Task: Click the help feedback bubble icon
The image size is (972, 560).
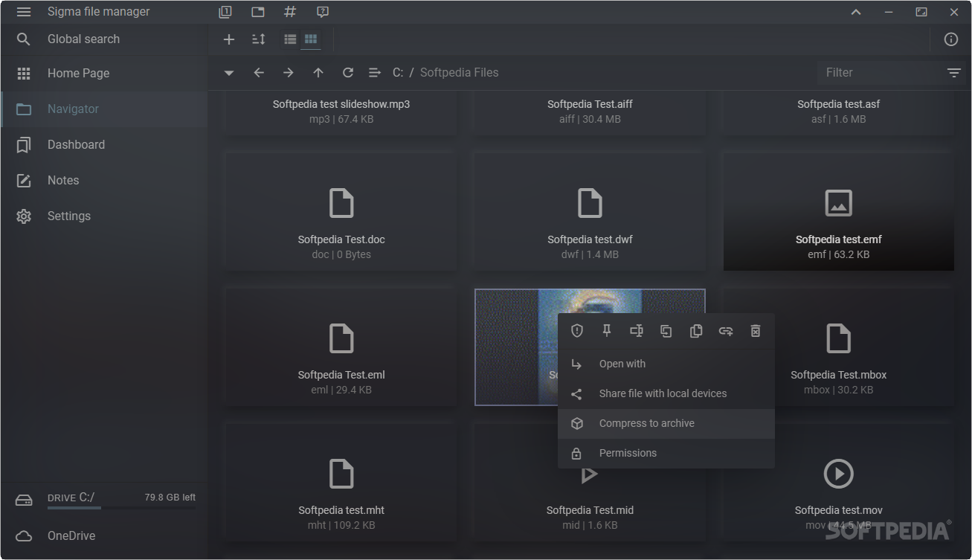Action: pos(323,12)
